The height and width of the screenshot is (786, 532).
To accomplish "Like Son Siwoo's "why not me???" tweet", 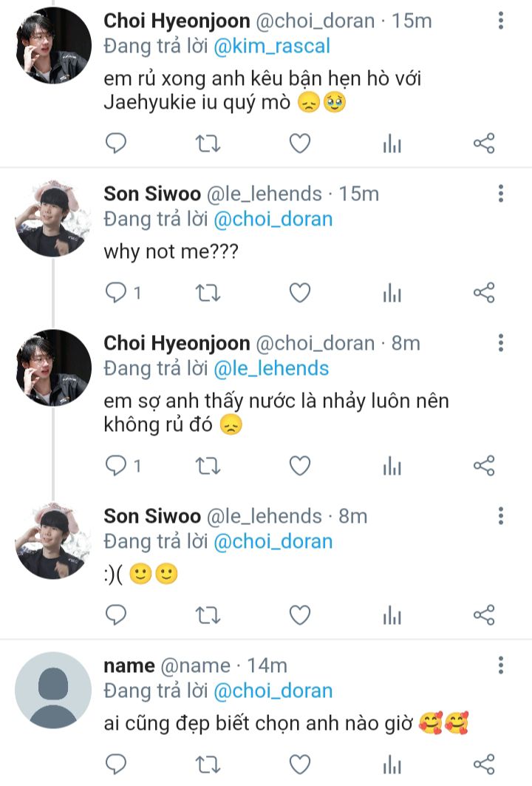I will coord(299,294).
